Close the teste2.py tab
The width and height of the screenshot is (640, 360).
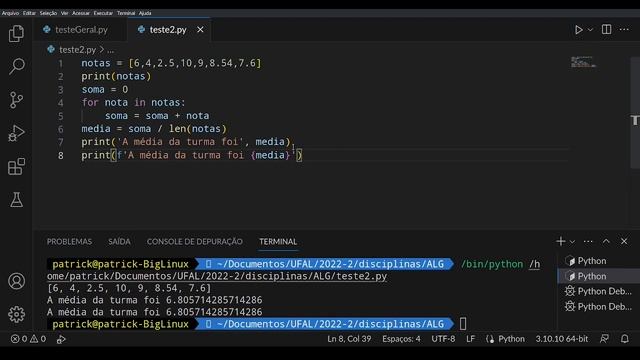(200, 29)
